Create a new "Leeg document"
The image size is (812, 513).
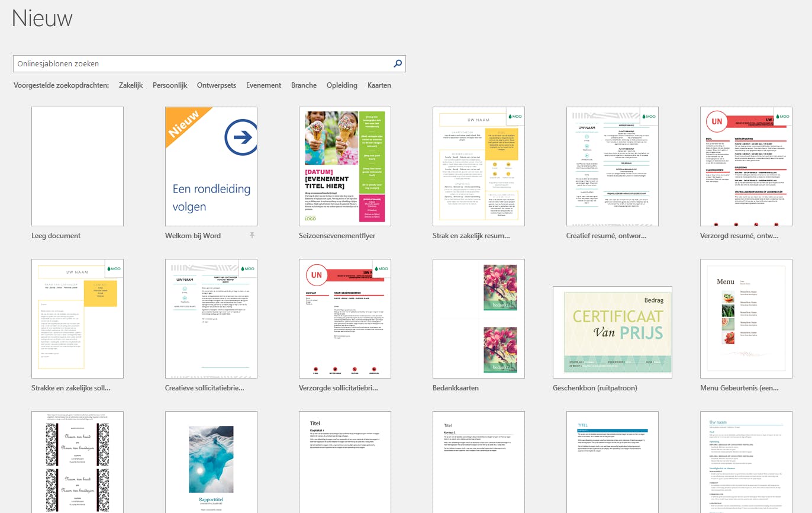76,166
